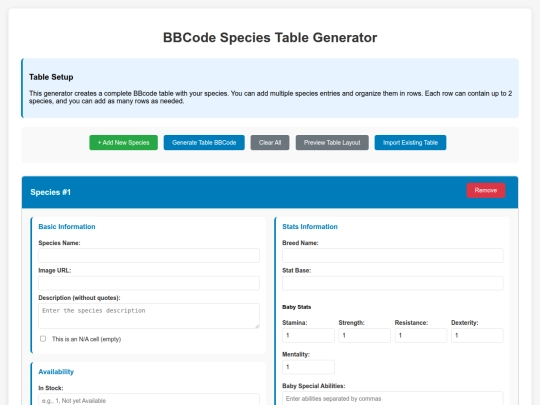
Task: Click the Stamina baby stat input
Action: pyautogui.click(x=308, y=335)
